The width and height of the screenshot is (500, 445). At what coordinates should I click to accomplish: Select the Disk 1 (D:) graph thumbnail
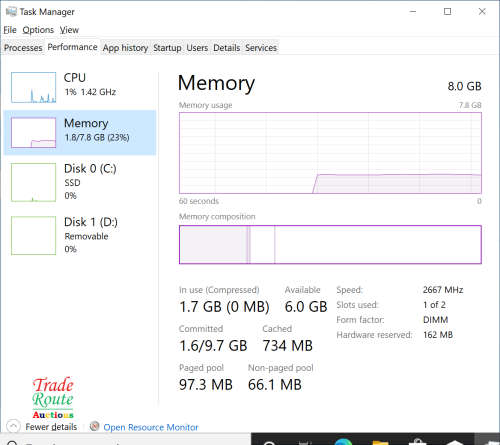33,236
